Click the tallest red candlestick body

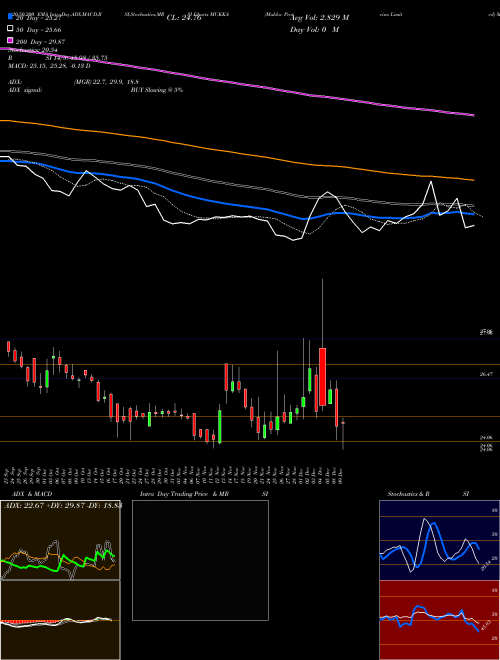pyautogui.click(x=322, y=377)
